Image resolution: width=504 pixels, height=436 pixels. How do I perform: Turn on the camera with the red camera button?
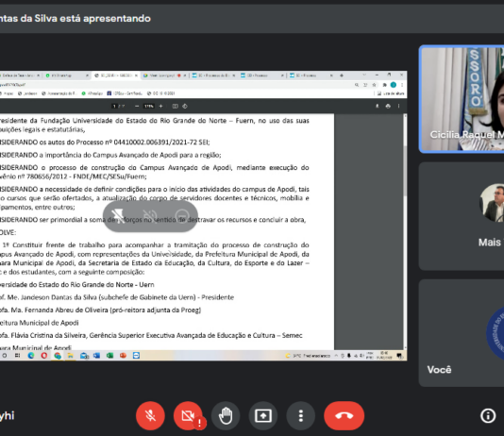188,415
